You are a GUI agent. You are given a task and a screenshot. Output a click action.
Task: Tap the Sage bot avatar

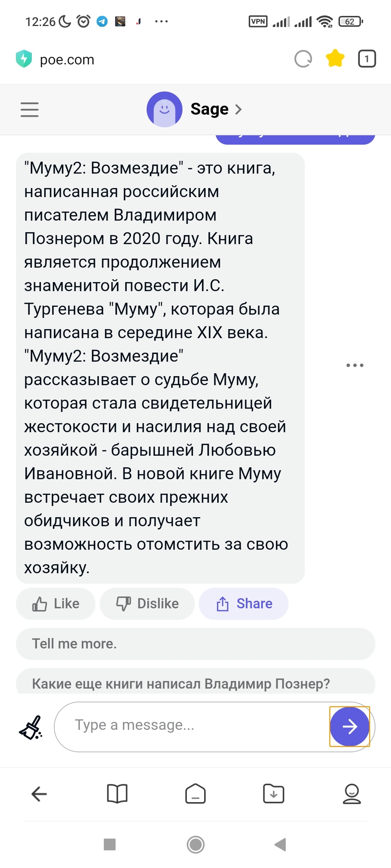coord(164,109)
